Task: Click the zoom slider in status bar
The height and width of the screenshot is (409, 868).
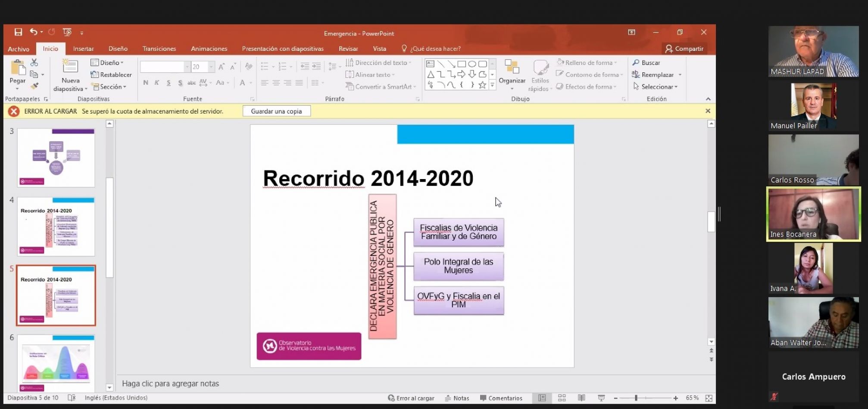Action: [636, 398]
